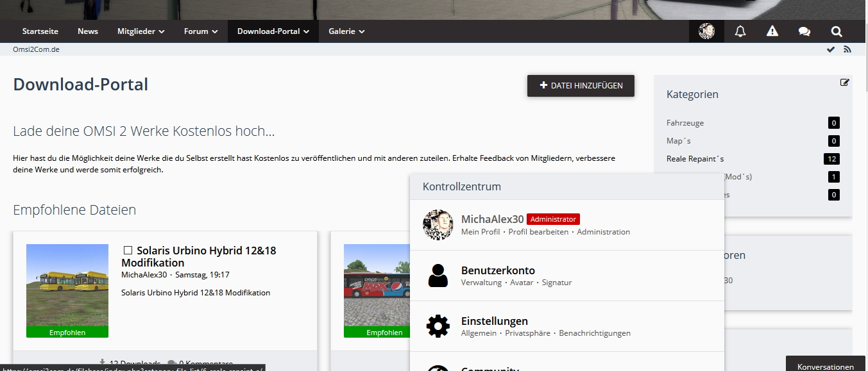Image resolution: width=868 pixels, height=371 pixels.
Task: Click the moderation warning triangle icon
Action: point(772,31)
